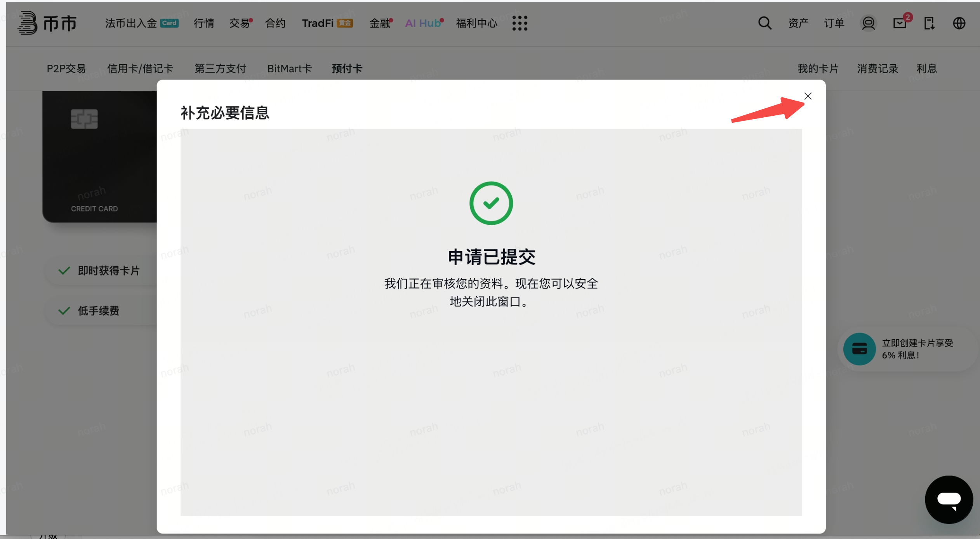
Task: Expand the 资产 menu
Action: click(x=798, y=23)
